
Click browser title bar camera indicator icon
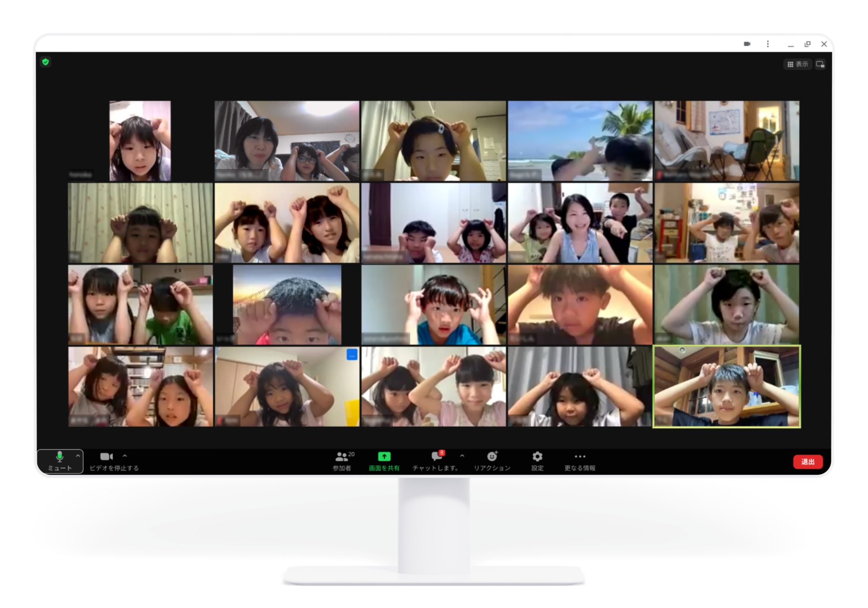point(747,44)
